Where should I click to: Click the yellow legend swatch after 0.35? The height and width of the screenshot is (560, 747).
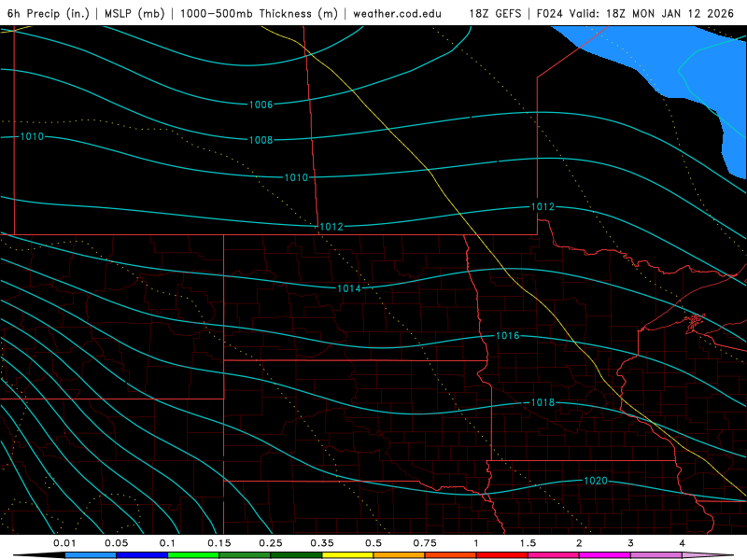(347, 555)
